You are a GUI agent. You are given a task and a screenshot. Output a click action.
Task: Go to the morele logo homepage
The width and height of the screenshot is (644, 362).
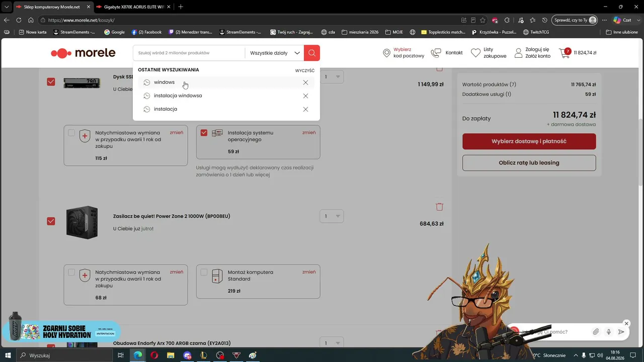click(83, 53)
